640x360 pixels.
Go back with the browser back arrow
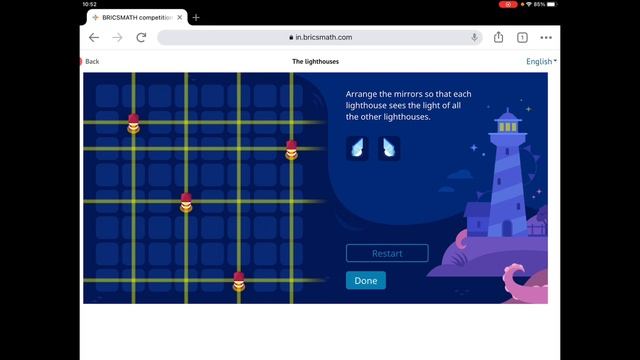click(x=94, y=38)
